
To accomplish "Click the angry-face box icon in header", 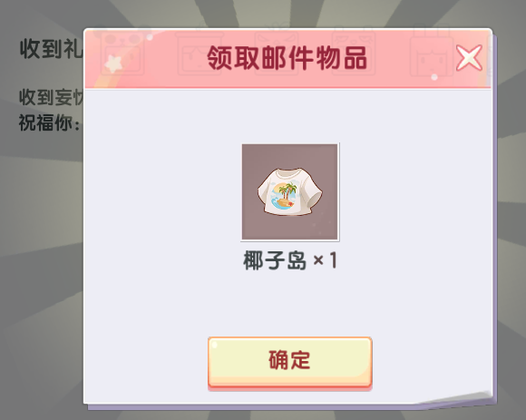I will coord(276,53).
